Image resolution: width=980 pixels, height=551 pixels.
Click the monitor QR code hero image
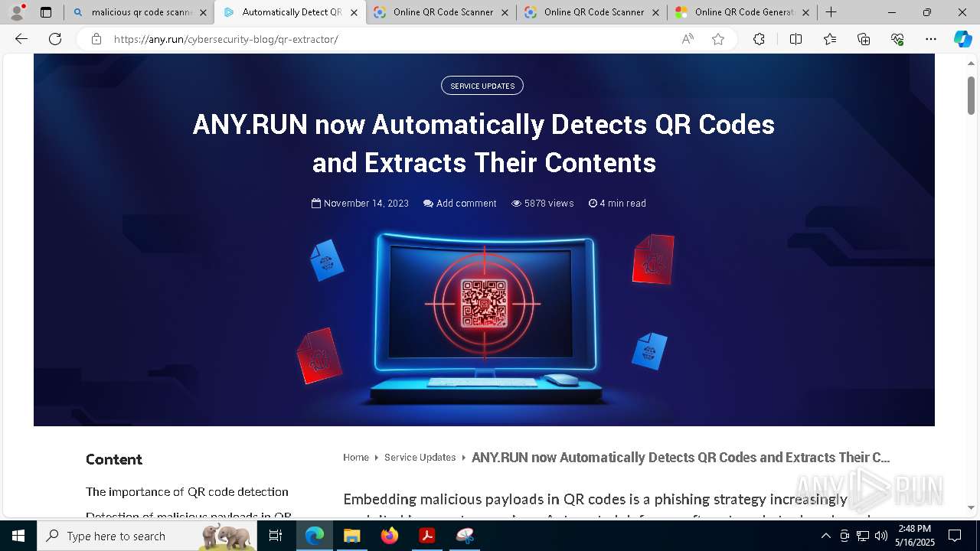tap(484, 316)
